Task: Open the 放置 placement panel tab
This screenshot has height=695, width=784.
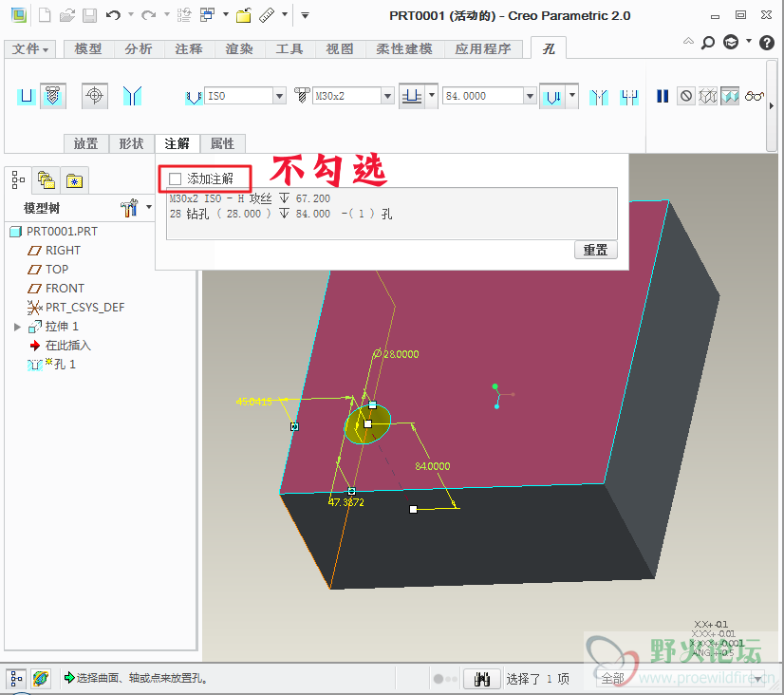Action: (x=86, y=143)
